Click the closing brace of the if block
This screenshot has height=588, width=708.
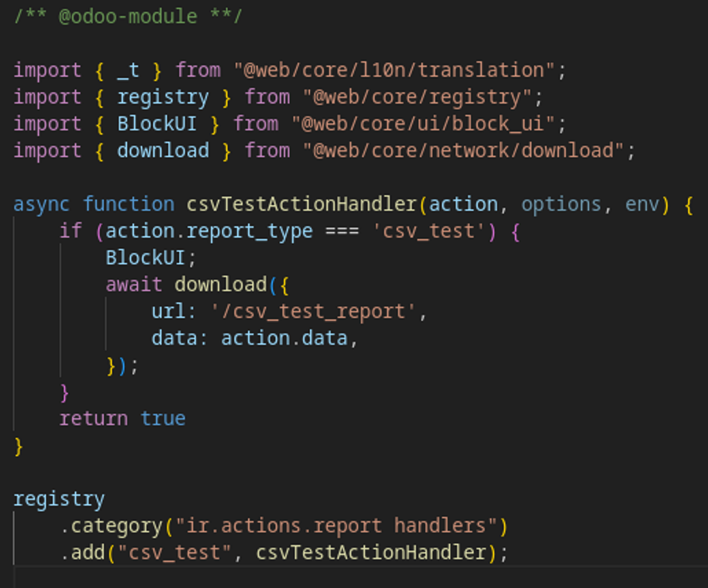click(64, 392)
